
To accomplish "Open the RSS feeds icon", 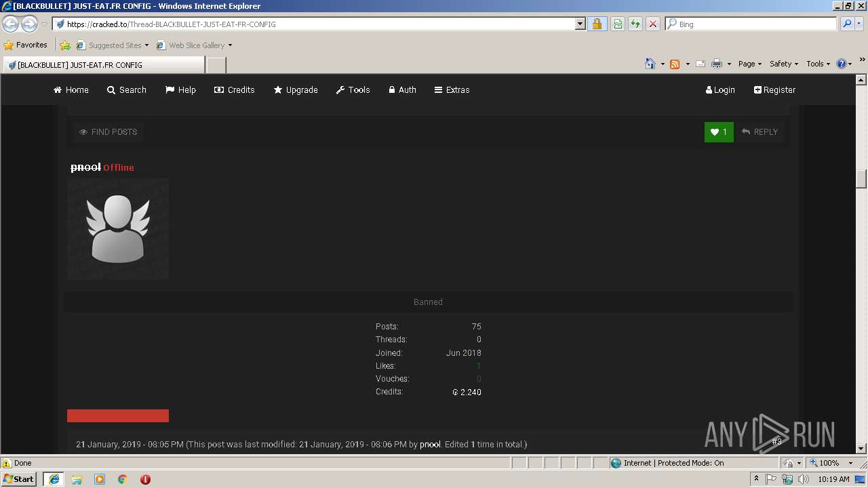I will (x=675, y=64).
